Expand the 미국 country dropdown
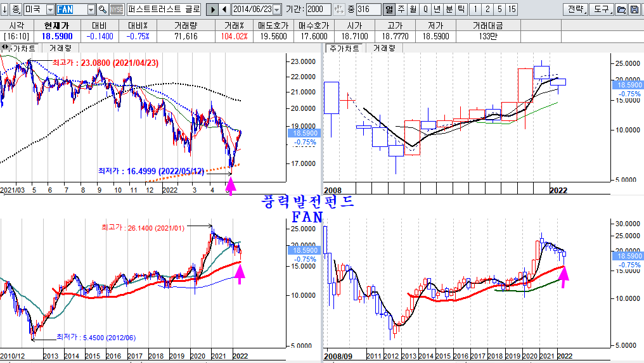644x363 pixels. point(51,10)
